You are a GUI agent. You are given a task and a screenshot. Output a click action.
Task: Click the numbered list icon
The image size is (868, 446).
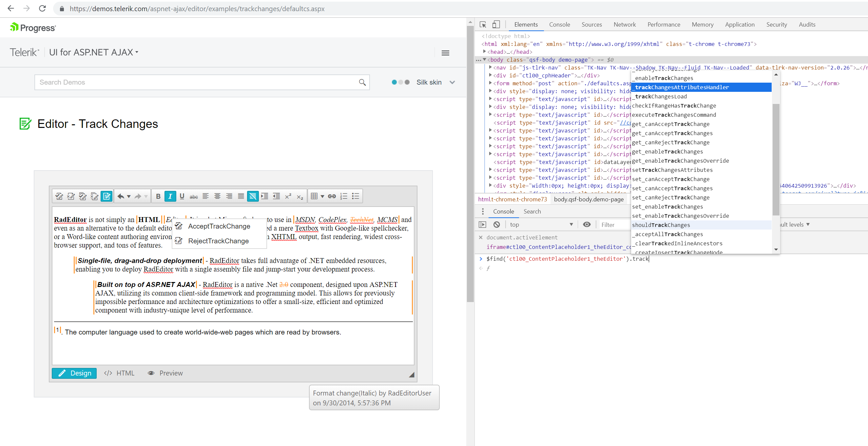click(x=343, y=196)
